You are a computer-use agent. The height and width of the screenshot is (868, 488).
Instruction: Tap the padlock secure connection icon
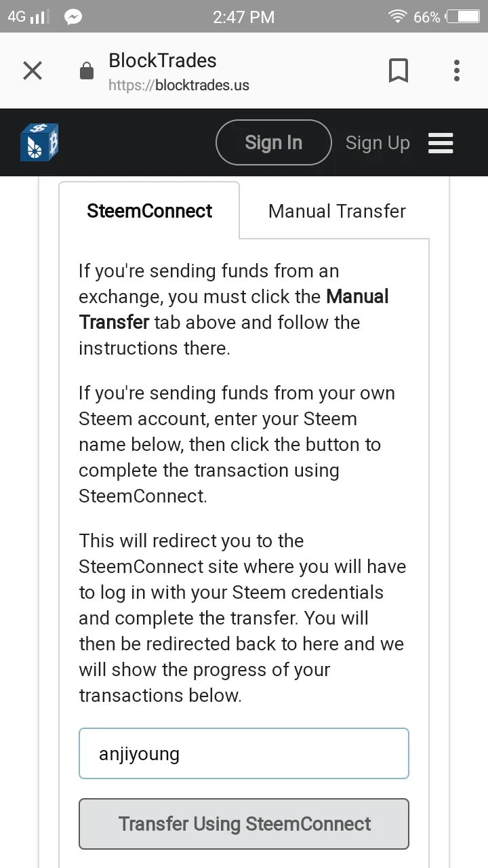87,71
